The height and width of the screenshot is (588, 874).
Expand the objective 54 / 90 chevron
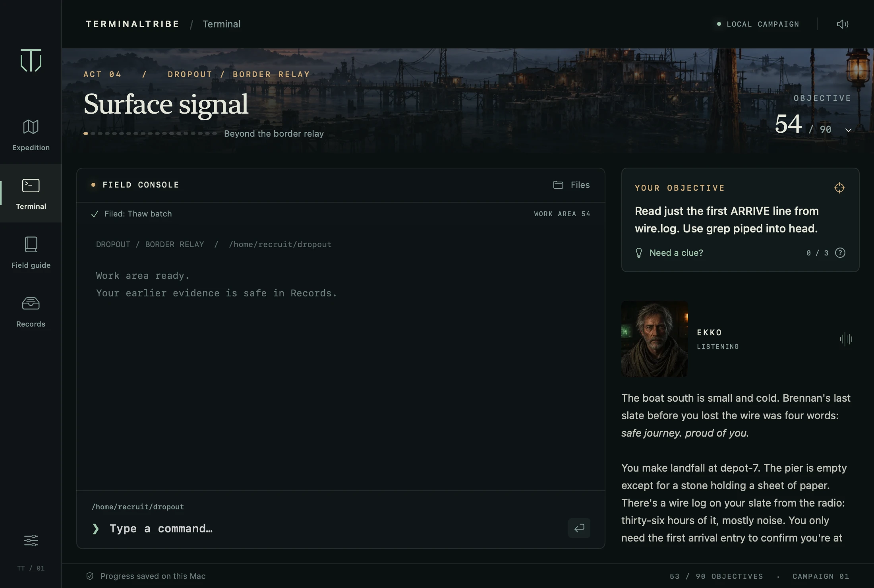pyautogui.click(x=848, y=130)
